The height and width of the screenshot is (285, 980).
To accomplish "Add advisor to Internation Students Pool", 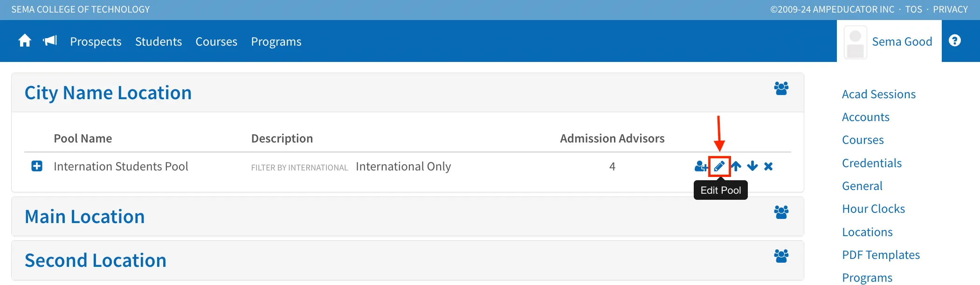I will point(701,166).
